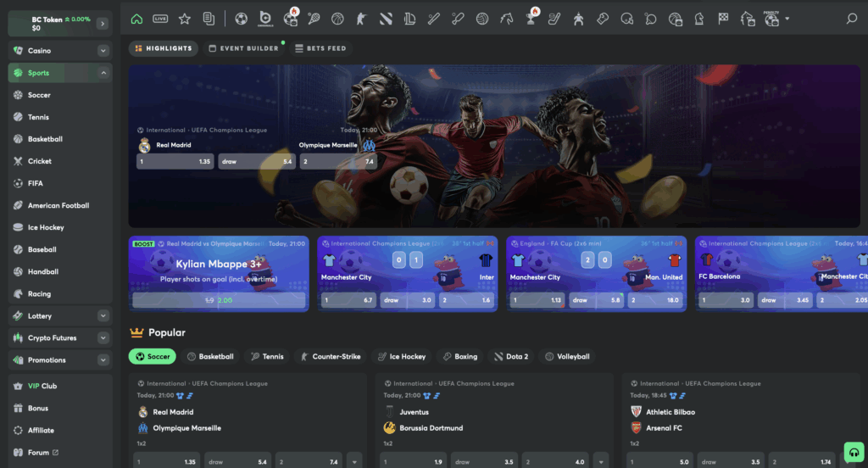Expand more markets on Juventus popular card

[x=601, y=461]
